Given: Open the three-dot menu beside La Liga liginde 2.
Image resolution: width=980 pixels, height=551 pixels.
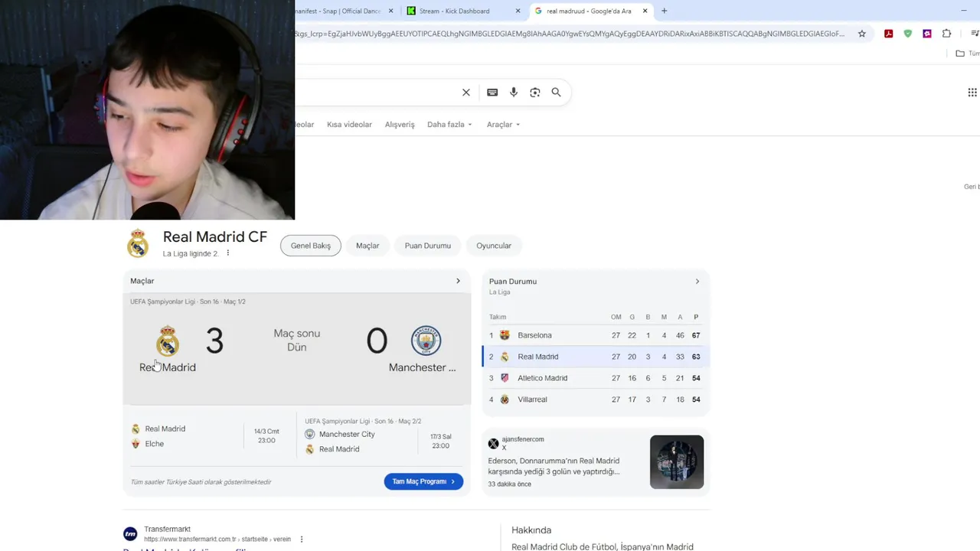Looking at the screenshot, I should [x=227, y=253].
